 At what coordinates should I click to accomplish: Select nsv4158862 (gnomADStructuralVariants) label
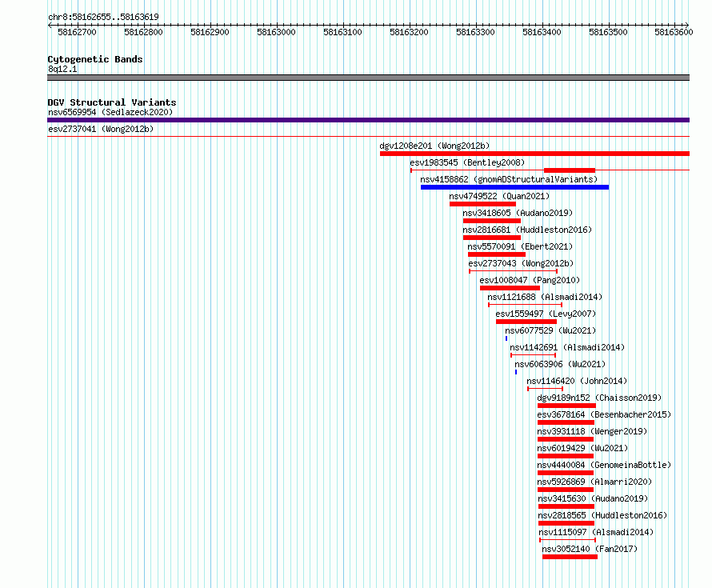(x=509, y=179)
